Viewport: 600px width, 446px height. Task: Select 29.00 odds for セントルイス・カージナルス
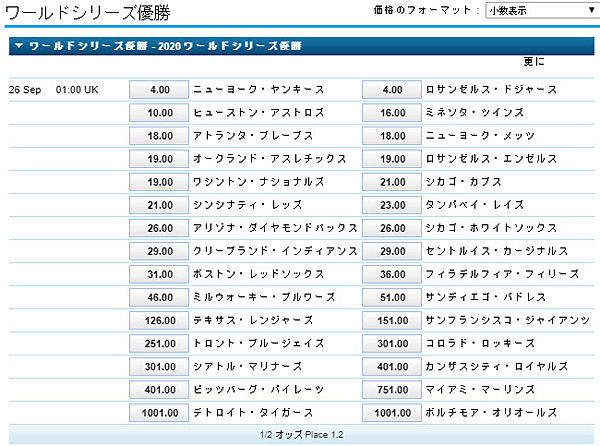point(392,251)
